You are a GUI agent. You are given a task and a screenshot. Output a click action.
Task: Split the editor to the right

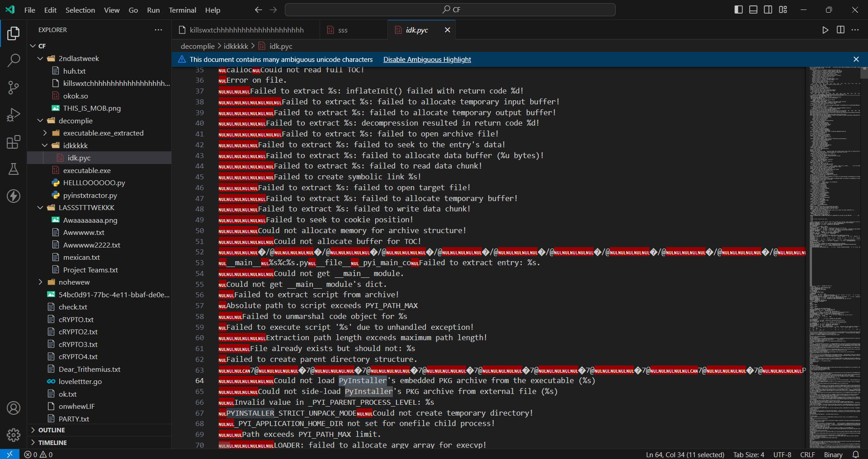[840, 30]
